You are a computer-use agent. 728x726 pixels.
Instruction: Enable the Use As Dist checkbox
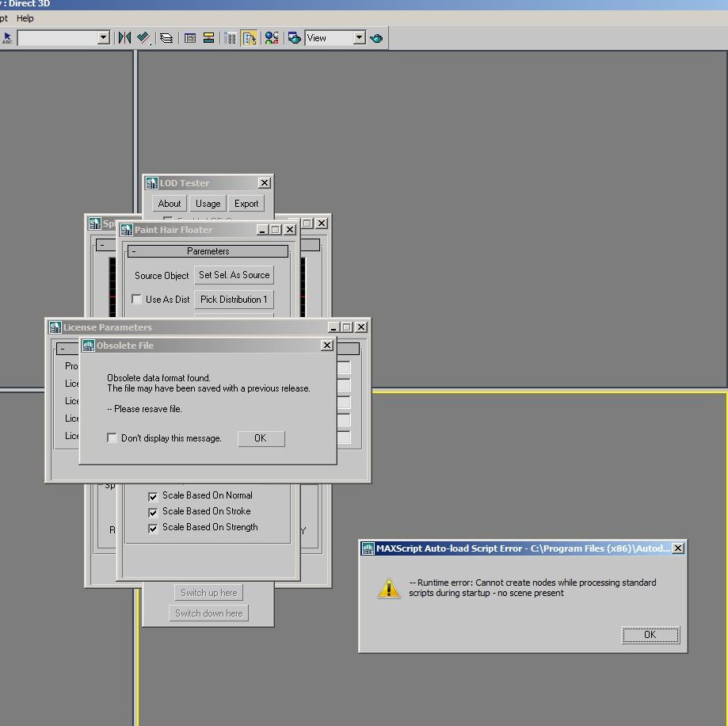coord(136,299)
